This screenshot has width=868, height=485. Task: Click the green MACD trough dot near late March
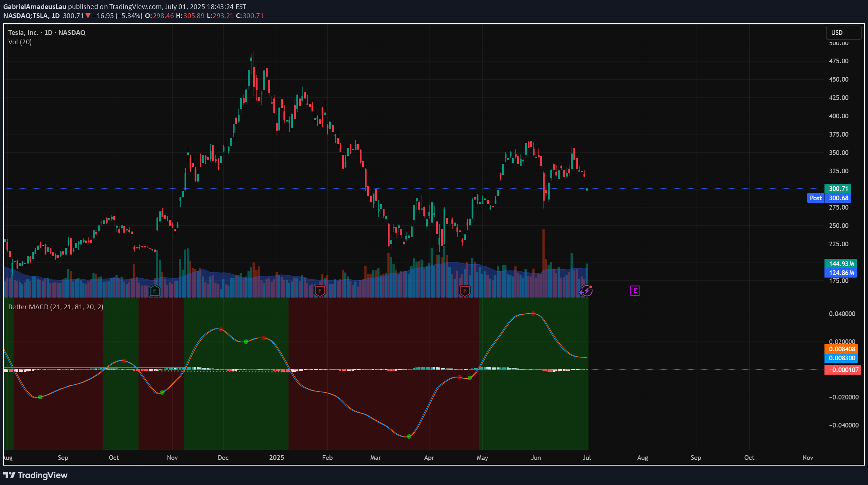tap(409, 436)
